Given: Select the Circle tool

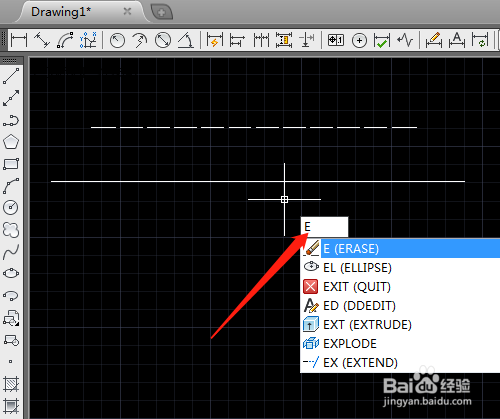Looking at the screenshot, I should pyautogui.click(x=11, y=207).
